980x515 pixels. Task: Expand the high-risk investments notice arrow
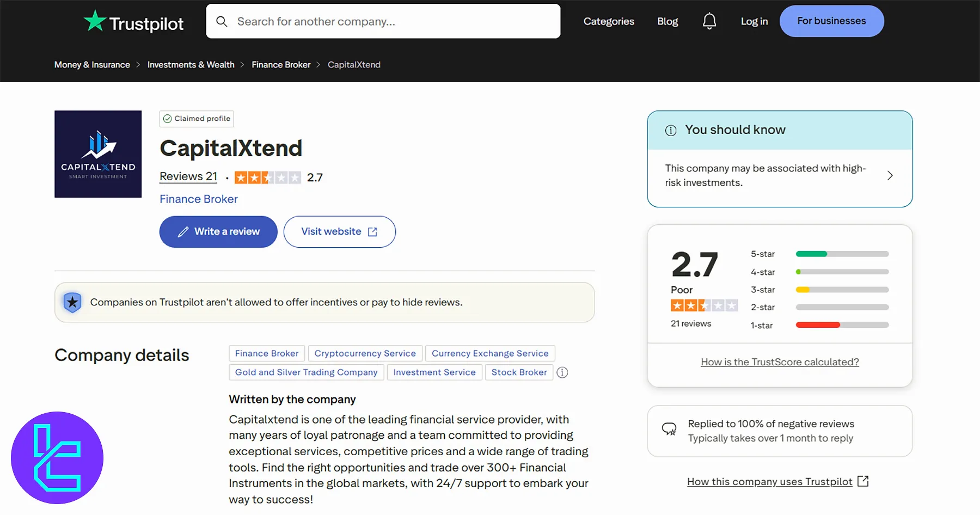(x=890, y=176)
